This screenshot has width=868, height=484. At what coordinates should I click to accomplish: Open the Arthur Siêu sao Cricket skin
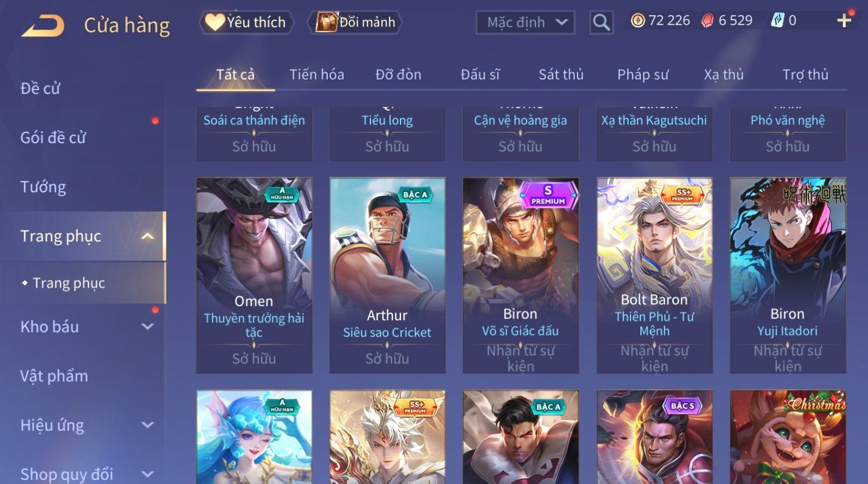pyautogui.click(x=387, y=275)
